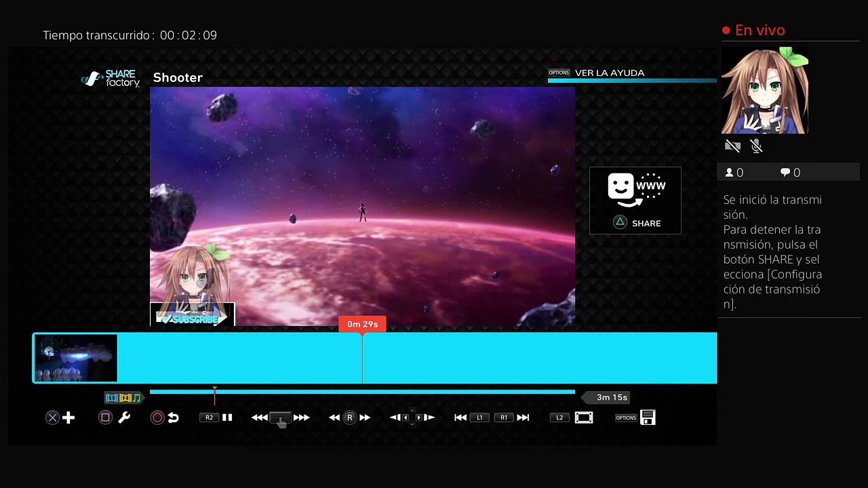Click the broadcast started message text
This screenshot has width=868, height=488.
coord(773,251)
